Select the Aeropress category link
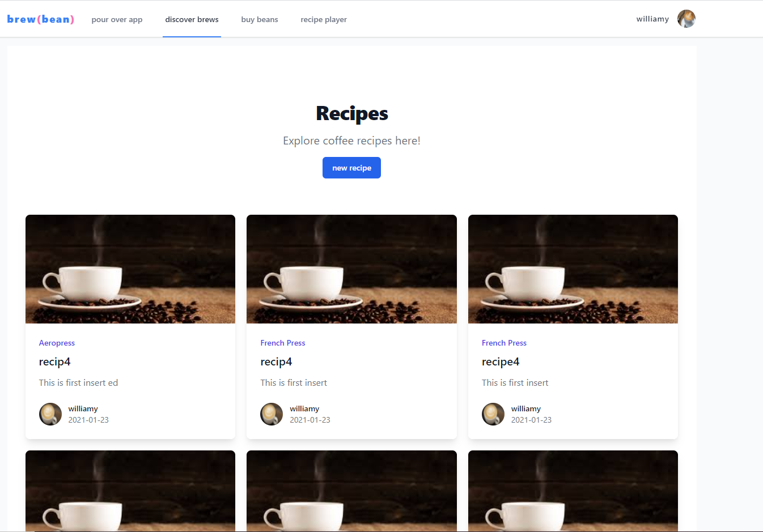763x532 pixels. click(x=57, y=343)
